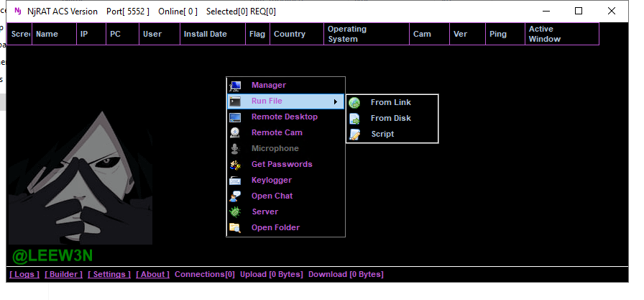Click the Open Chat people icon
This screenshot has height=300, width=644.
point(235,196)
